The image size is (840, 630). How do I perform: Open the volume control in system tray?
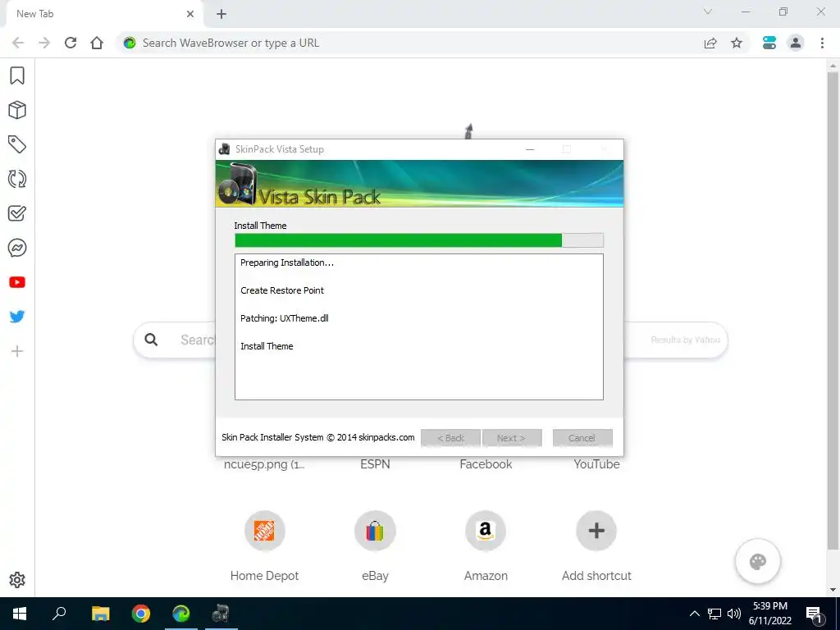click(734, 614)
